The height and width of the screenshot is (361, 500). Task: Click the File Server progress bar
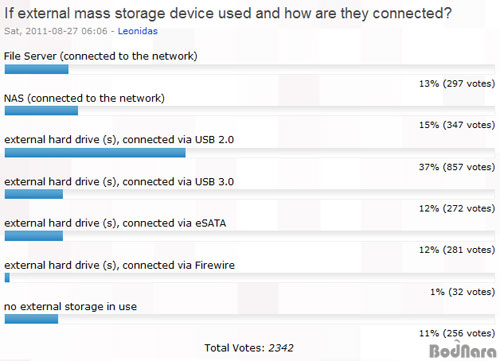pos(37,69)
